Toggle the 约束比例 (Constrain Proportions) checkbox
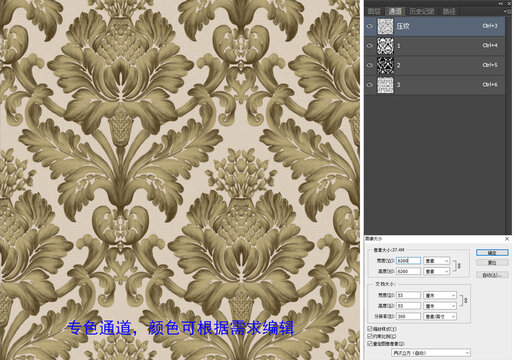Screen dimensions: 515x360 pyautogui.click(x=370, y=336)
